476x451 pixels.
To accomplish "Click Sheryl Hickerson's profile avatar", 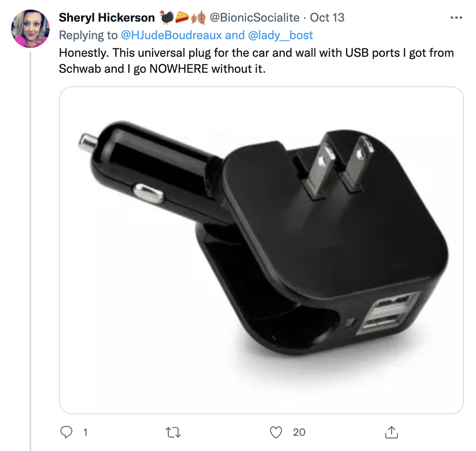I will coord(30,29).
